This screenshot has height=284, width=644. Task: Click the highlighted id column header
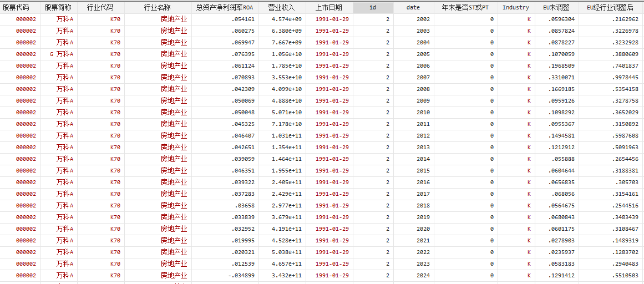[373, 8]
